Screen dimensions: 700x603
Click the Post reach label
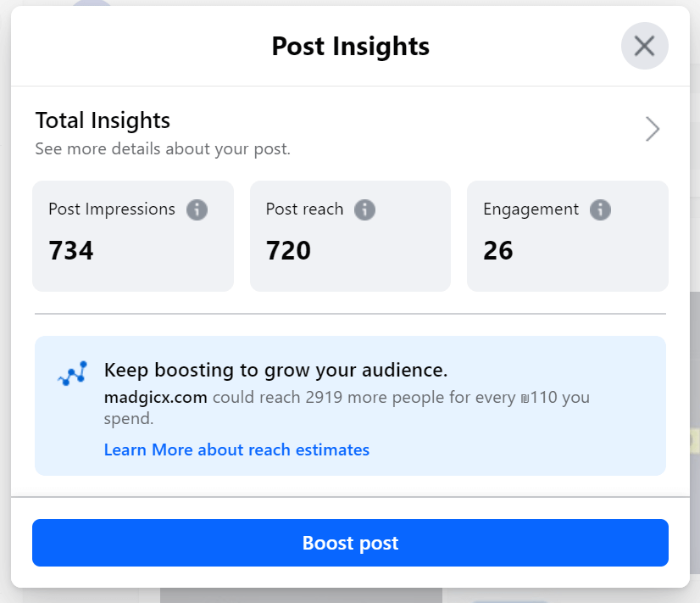304,209
